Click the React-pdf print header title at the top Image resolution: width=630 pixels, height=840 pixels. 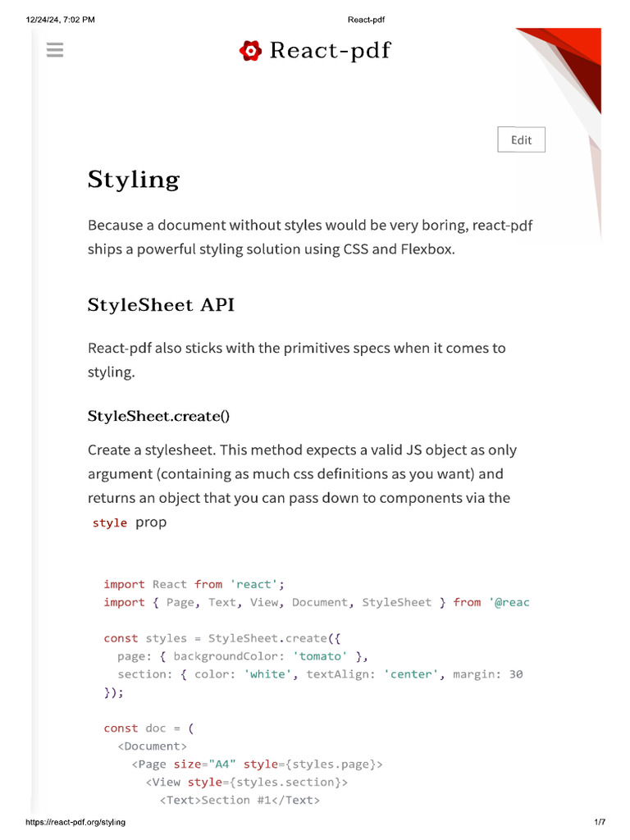(x=367, y=20)
